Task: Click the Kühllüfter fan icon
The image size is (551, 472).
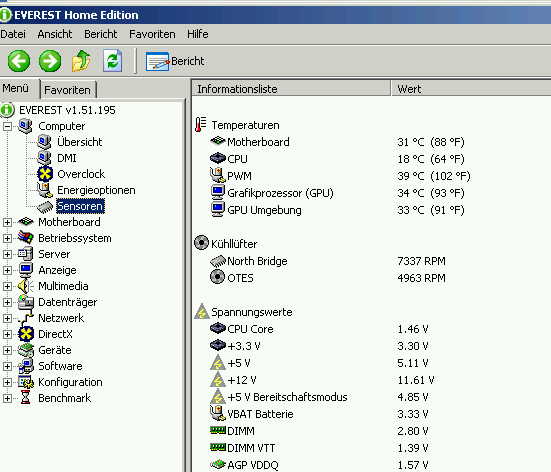Action: click(201, 243)
